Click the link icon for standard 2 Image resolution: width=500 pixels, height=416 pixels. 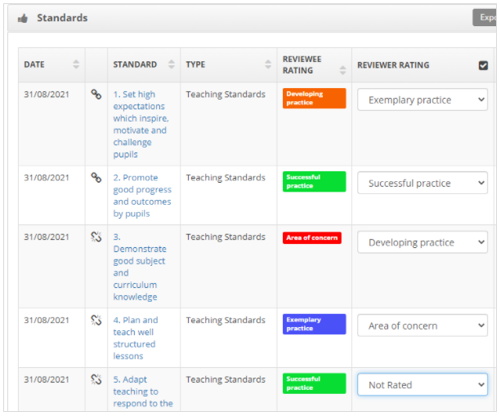96,178
